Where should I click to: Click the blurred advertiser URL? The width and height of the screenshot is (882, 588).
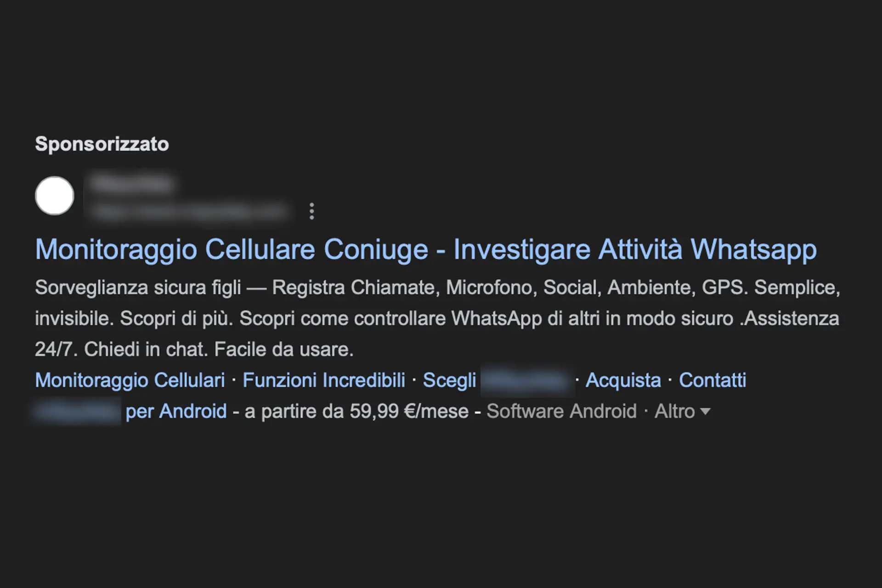point(189,212)
